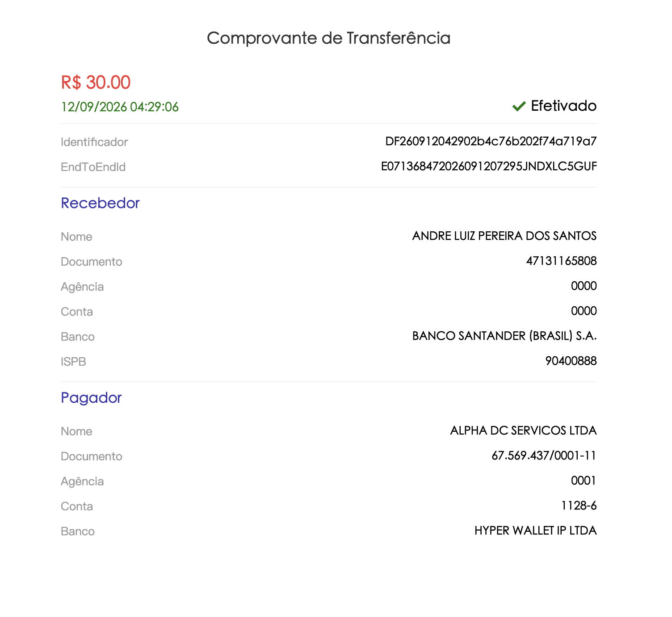Click the payer Conta value 1128-6
This screenshot has height=617, width=672.
[x=579, y=505]
